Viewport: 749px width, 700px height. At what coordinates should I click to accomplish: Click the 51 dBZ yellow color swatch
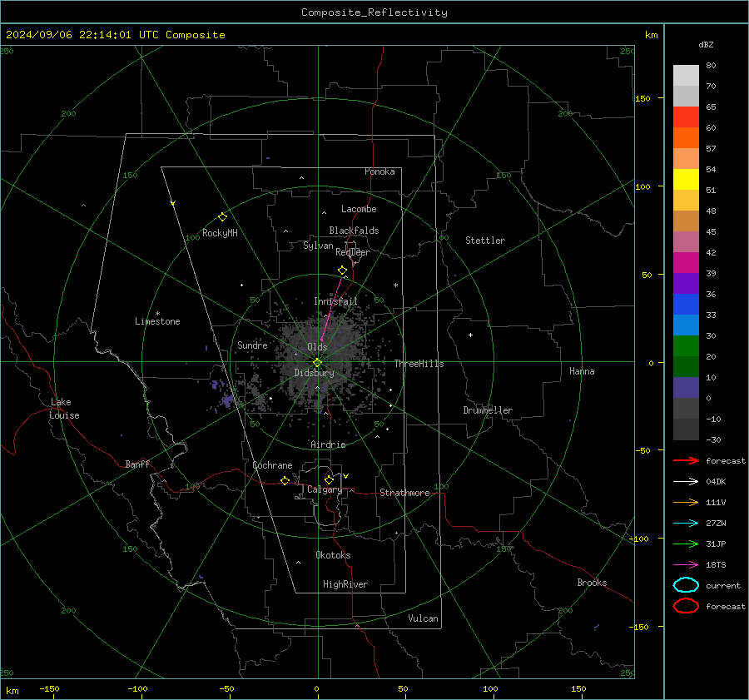pos(686,180)
